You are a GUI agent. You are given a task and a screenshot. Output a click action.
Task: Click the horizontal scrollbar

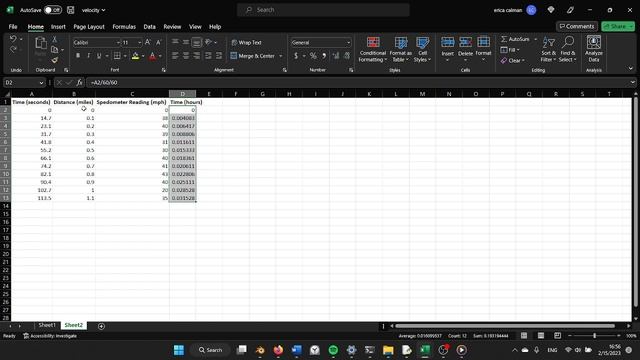coord(505,326)
